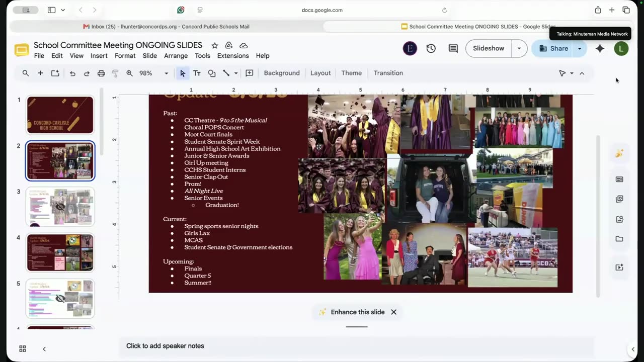
Task: Expand the Share options arrow
Action: 579,48
